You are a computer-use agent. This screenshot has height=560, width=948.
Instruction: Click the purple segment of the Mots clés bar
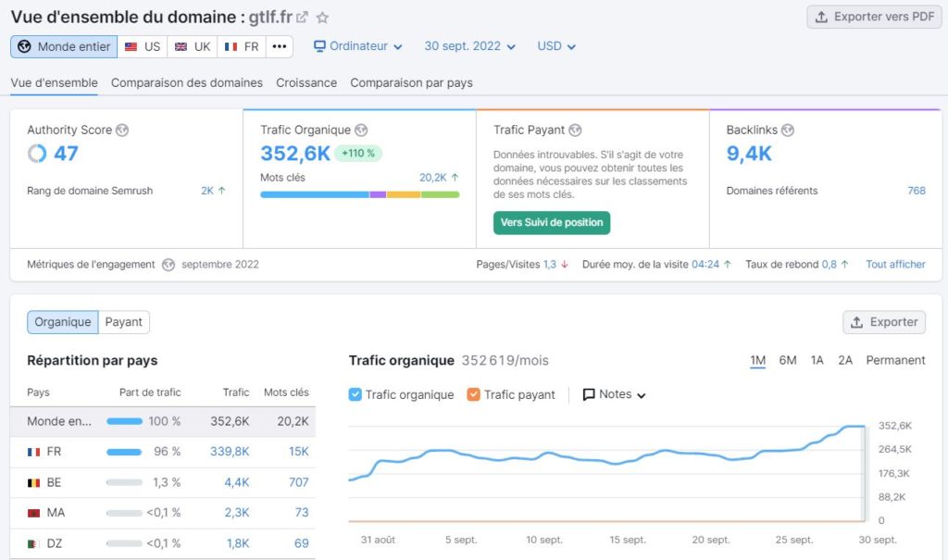tap(378, 194)
